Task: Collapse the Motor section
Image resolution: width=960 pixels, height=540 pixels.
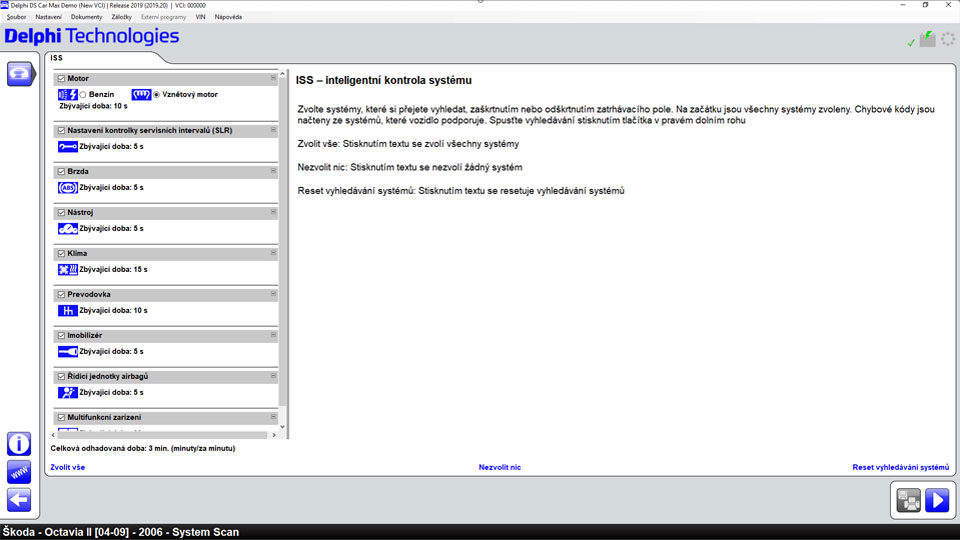Action: click(273, 78)
